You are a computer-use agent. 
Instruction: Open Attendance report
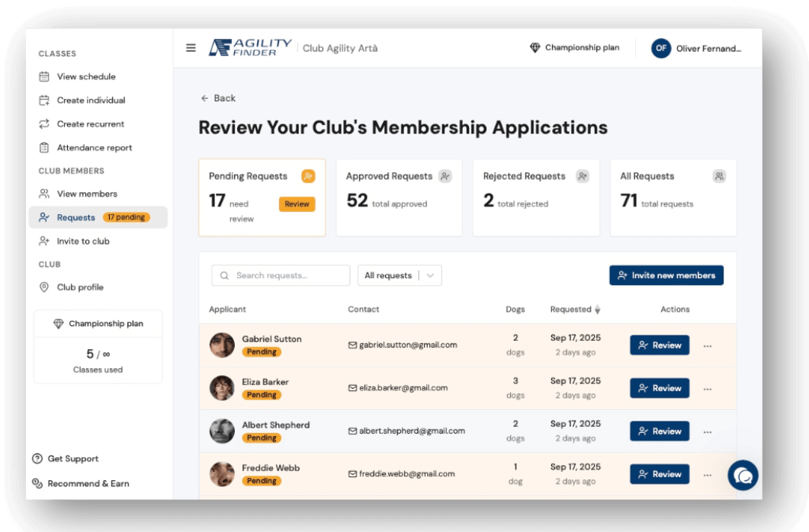(98, 147)
